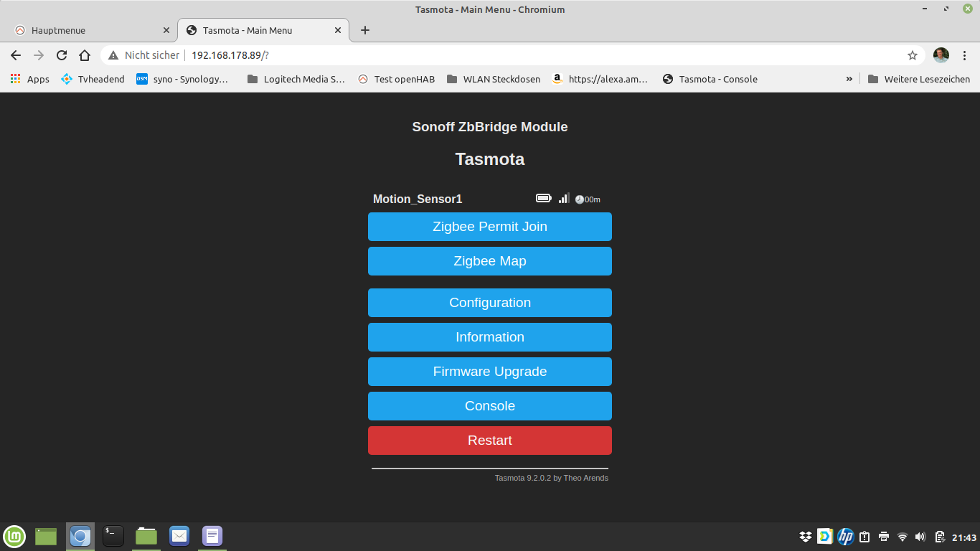980x551 pixels.
Task: Click the last-seen clock icon
Action: coord(580,199)
